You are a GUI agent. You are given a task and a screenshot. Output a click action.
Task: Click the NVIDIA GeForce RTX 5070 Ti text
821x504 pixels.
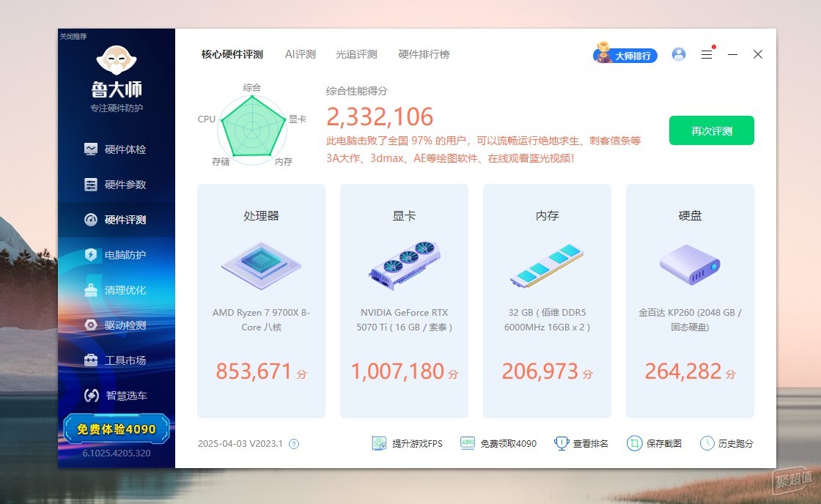tap(404, 320)
